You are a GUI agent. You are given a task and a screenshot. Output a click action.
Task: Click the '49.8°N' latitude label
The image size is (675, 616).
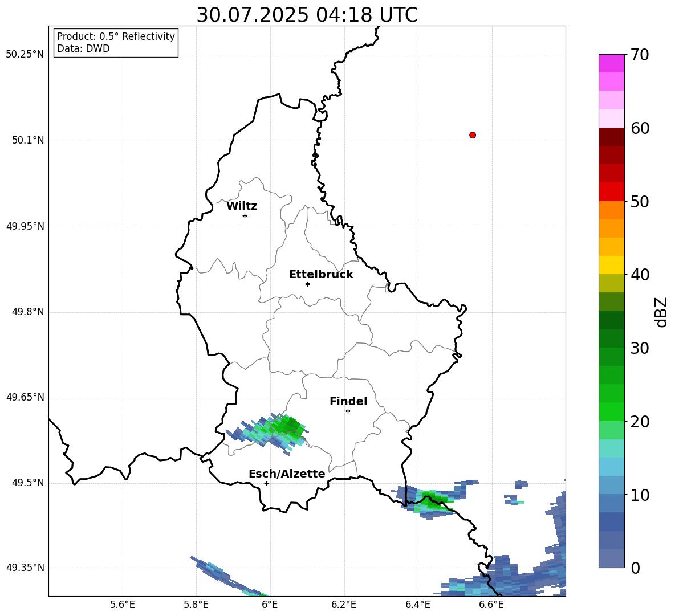click(x=28, y=312)
